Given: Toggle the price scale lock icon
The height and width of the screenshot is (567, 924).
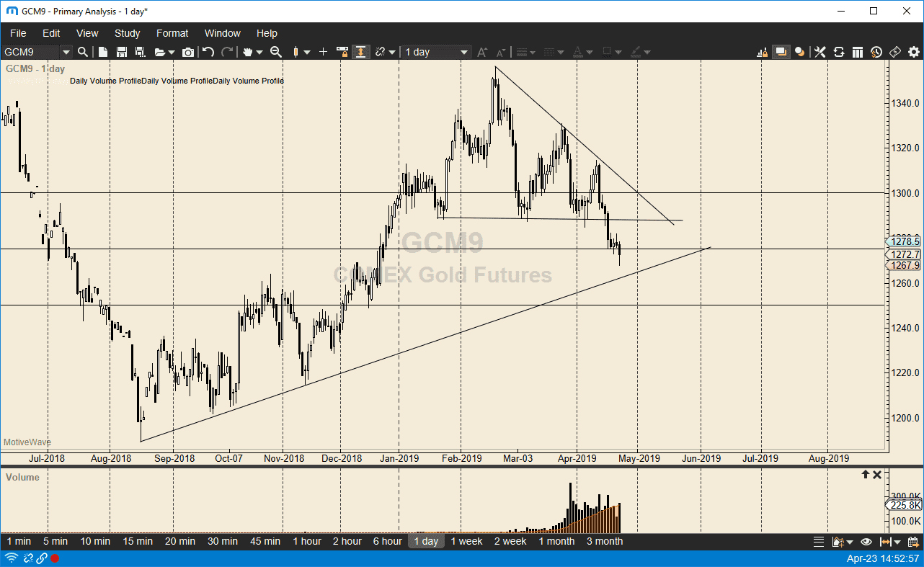Looking at the screenshot, I should click(x=762, y=52).
